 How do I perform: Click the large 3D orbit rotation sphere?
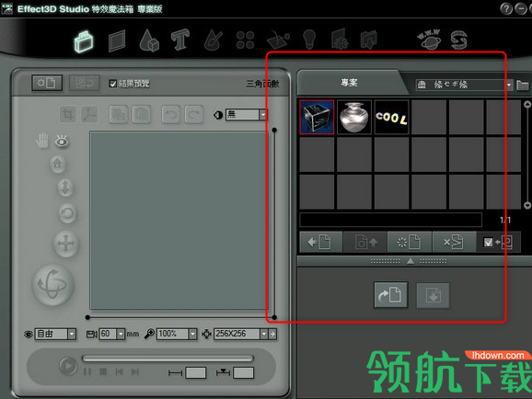53,284
